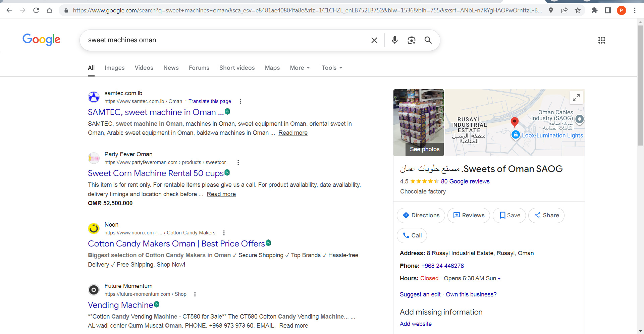Click Read more under Future Momentum snippet

click(293, 326)
